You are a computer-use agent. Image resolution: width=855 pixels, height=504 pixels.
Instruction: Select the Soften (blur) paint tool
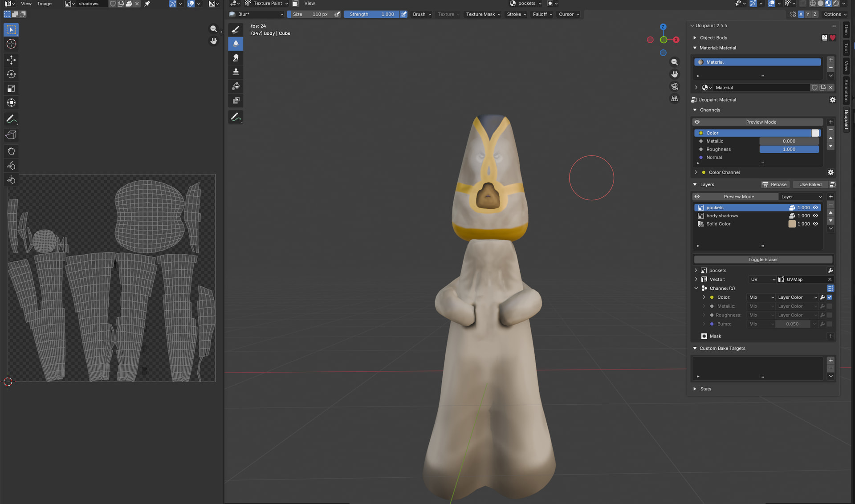click(236, 44)
